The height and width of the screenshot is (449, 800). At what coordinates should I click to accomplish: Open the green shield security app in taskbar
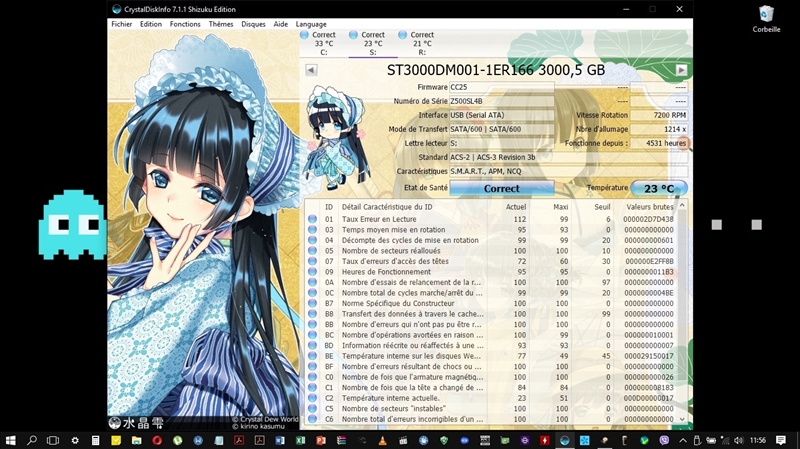[x=444, y=440]
